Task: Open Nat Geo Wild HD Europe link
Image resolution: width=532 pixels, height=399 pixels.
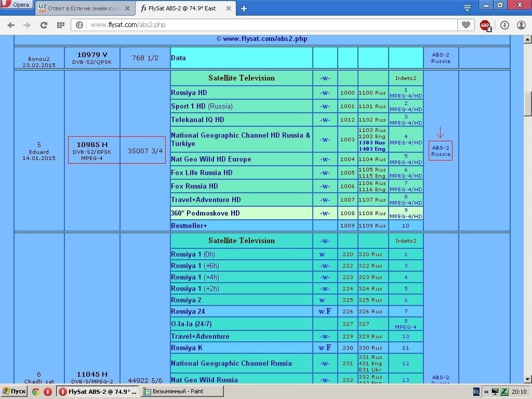Action: 211,159
